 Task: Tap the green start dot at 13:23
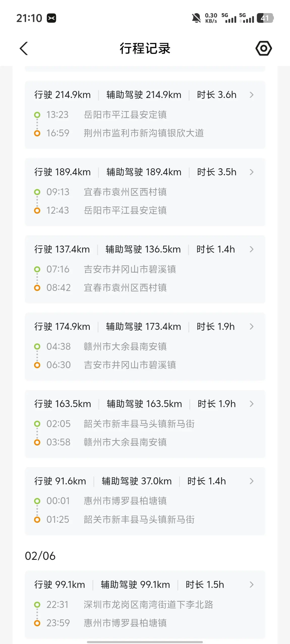click(37, 115)
